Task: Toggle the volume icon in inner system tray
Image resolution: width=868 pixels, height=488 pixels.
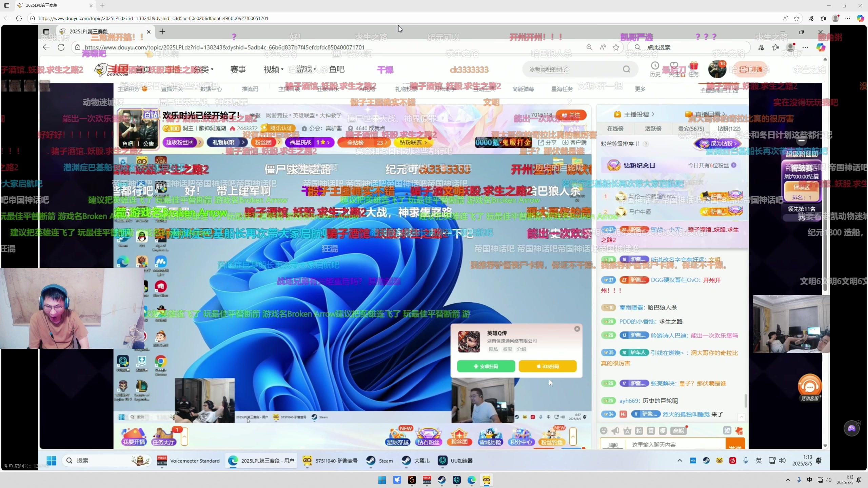Action: pyautogui.click(x=782, y=461)
